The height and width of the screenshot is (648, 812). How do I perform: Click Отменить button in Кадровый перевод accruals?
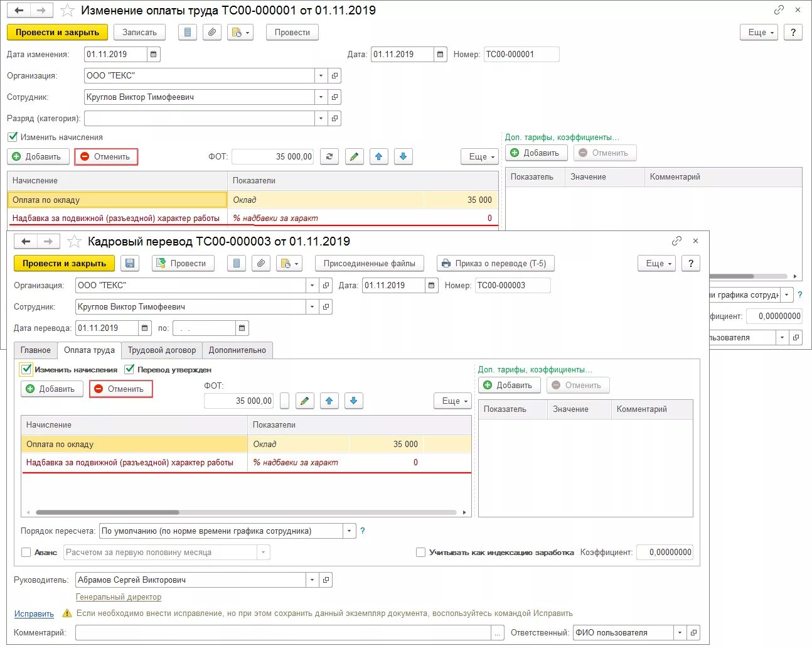click(x=120, y=389)
